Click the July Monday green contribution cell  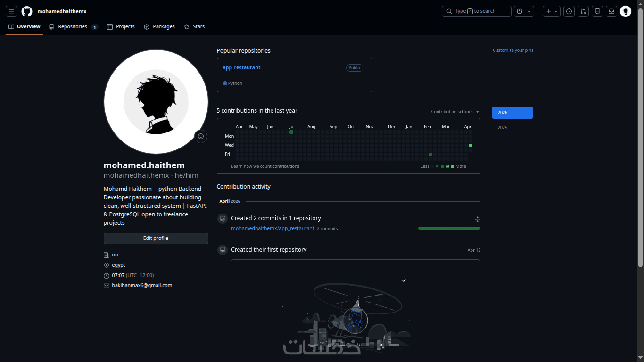(x=291, y=132)
